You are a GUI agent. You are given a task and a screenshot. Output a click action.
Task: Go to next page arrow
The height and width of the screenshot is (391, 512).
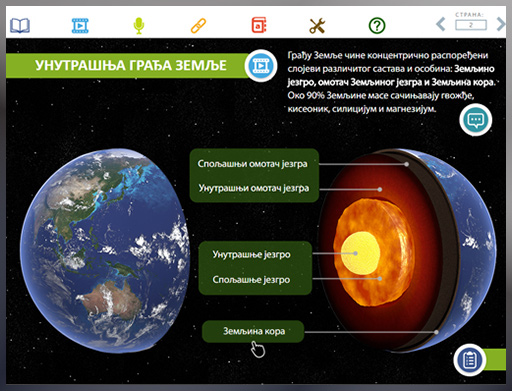pos(501,24)
